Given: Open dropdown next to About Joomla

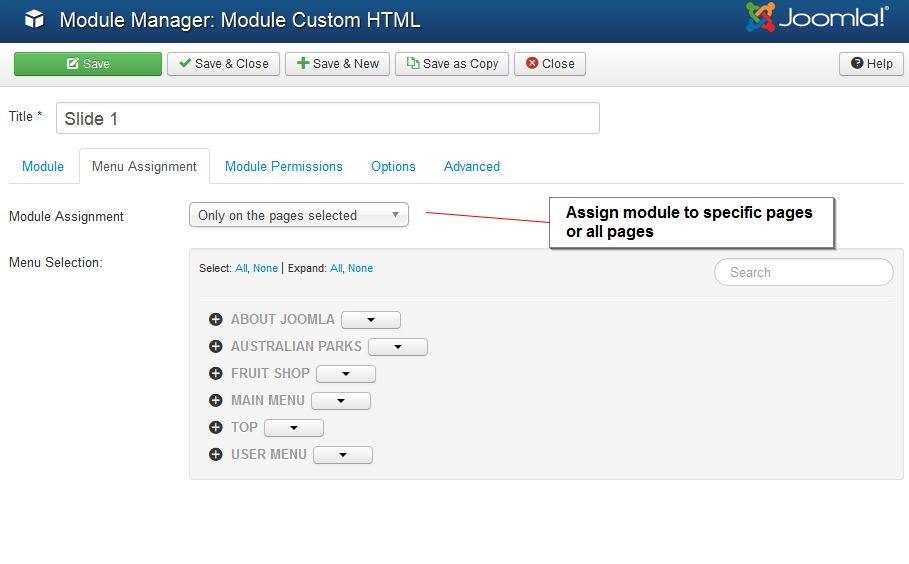Looking at the screenshot, I should [x=371, y=320].
